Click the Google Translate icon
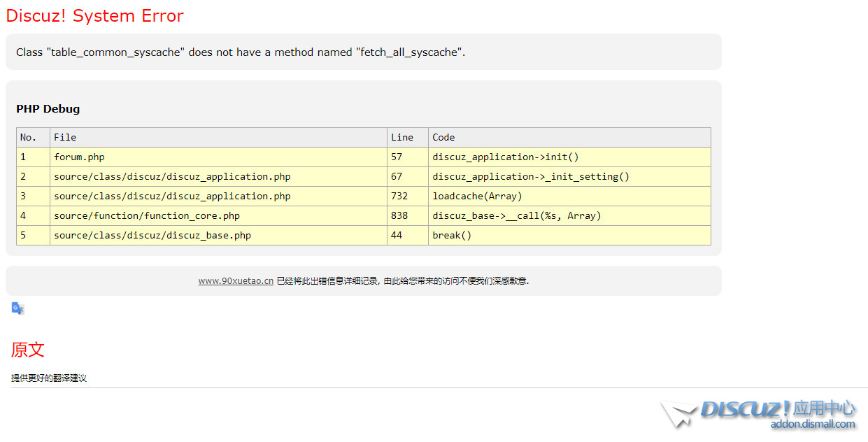 click(x=18, y=308)
